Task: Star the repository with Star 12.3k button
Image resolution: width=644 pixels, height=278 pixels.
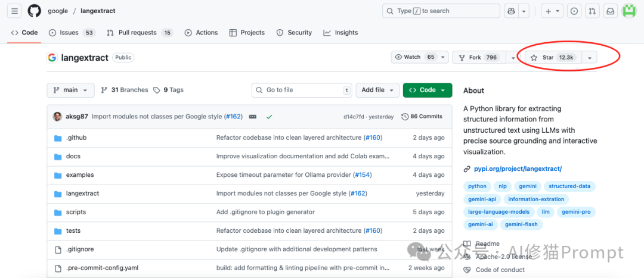Action: tap(554, 58)
